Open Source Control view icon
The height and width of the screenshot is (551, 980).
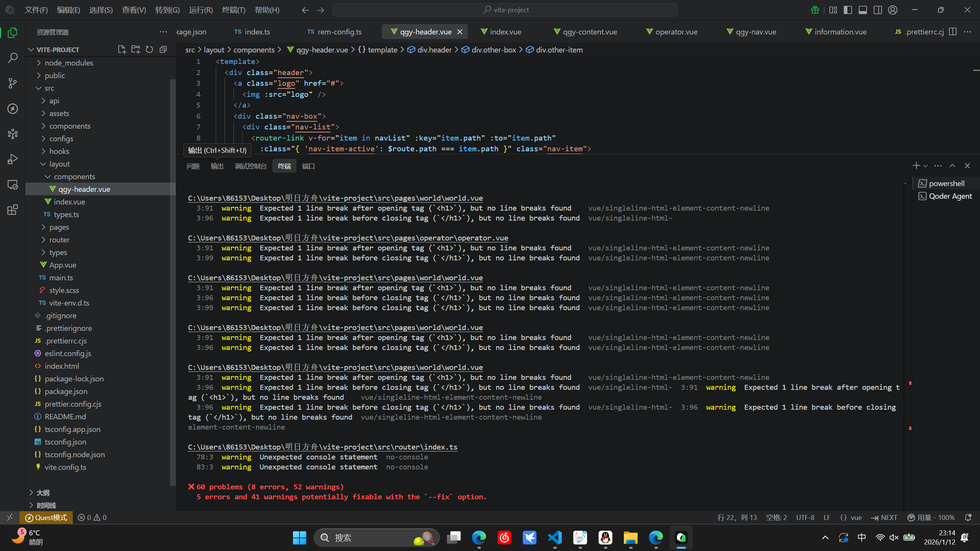coord(13,83)
